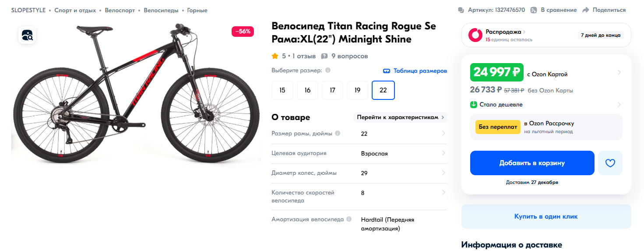The image size is (644, 251).
Task: Pick frame size 19 option
Action: point(358,90)
